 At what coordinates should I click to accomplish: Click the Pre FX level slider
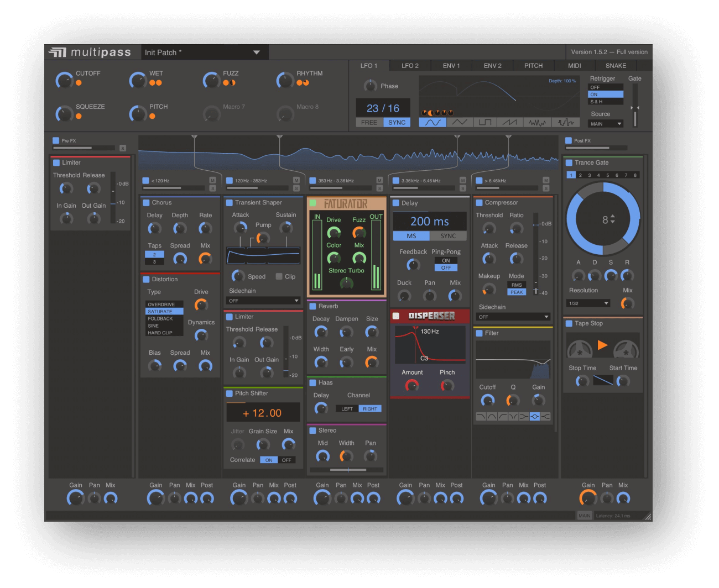coord(84,148)
